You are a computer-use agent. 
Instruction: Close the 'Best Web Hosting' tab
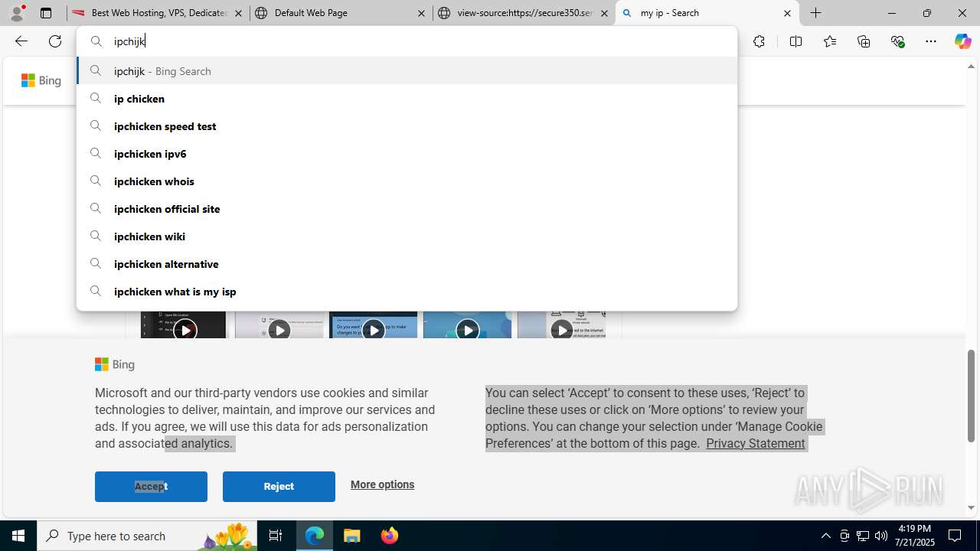click(x=238, y=13)
